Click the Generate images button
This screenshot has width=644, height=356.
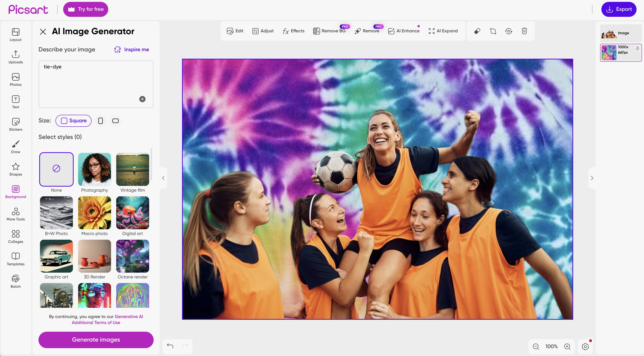tap(96, 340)
